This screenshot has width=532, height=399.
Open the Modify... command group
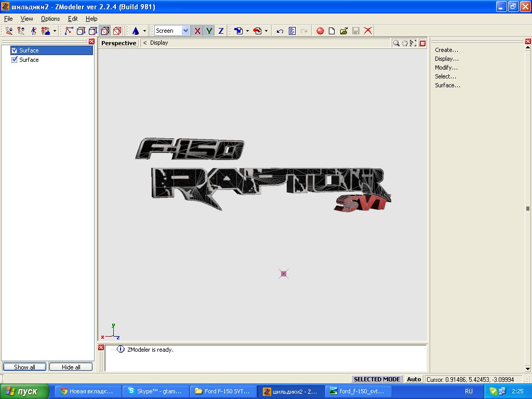point(446,68)
